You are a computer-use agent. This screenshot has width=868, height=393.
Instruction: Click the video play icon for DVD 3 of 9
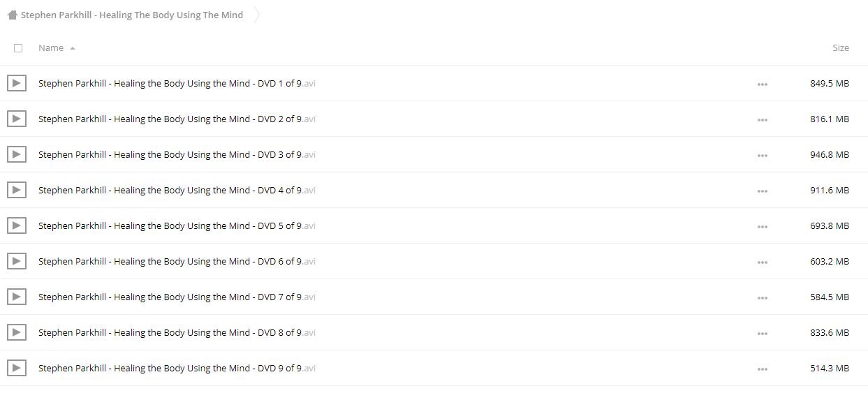(17, 154)
